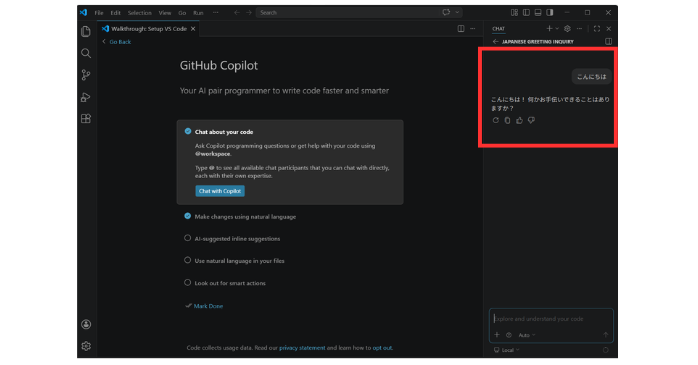
Task: Click the chat progress circle indicator bottom right
Action: pyautogui.click(x=605, y=350)
